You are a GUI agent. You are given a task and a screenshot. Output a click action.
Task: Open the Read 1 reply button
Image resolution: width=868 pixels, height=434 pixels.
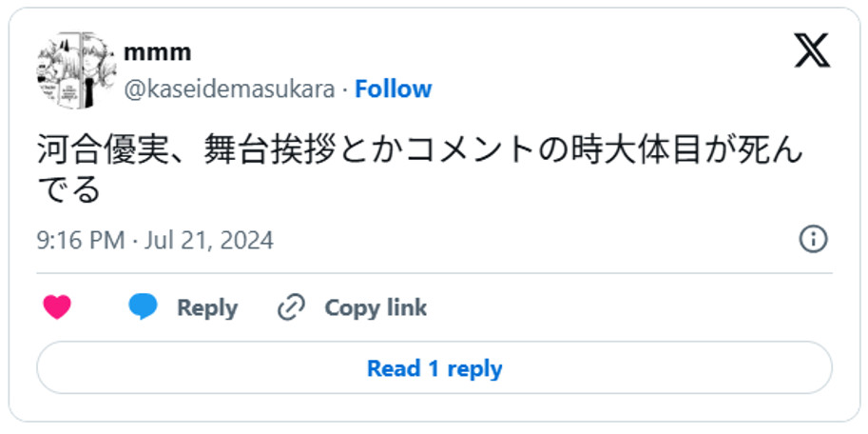coord(434,368)
